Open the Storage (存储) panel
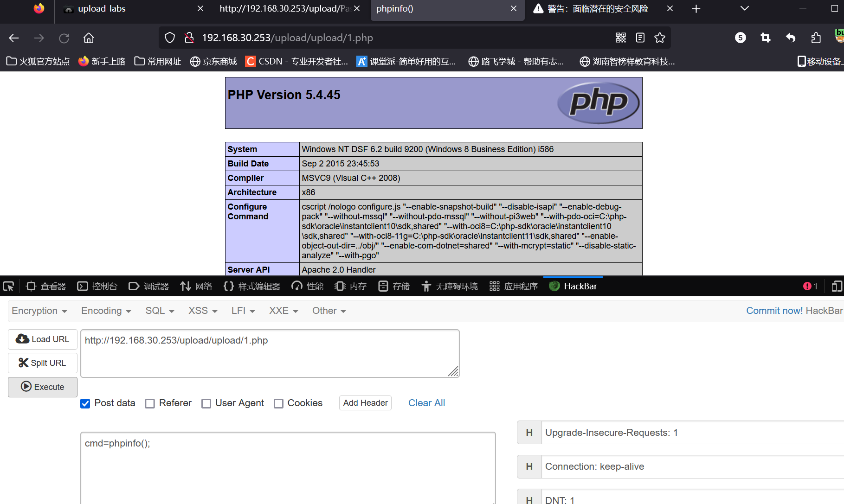844x504 pixels. [x=393, y=287]
